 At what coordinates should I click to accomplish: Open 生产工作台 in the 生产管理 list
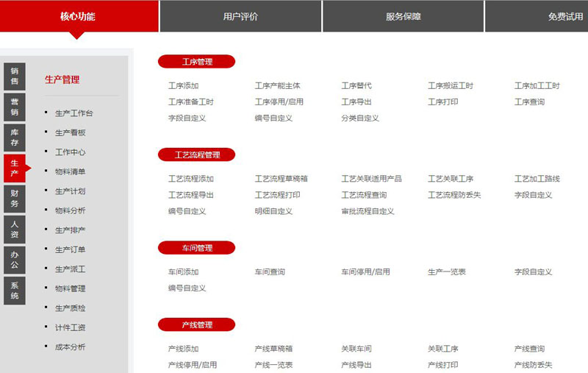click(73, 113)
